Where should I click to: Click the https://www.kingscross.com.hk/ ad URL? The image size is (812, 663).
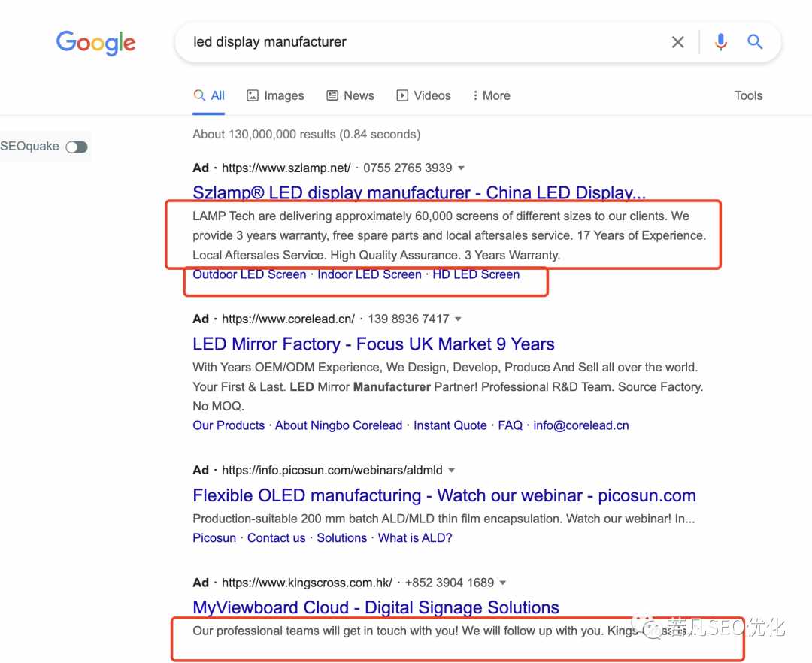tap(307, 583)
